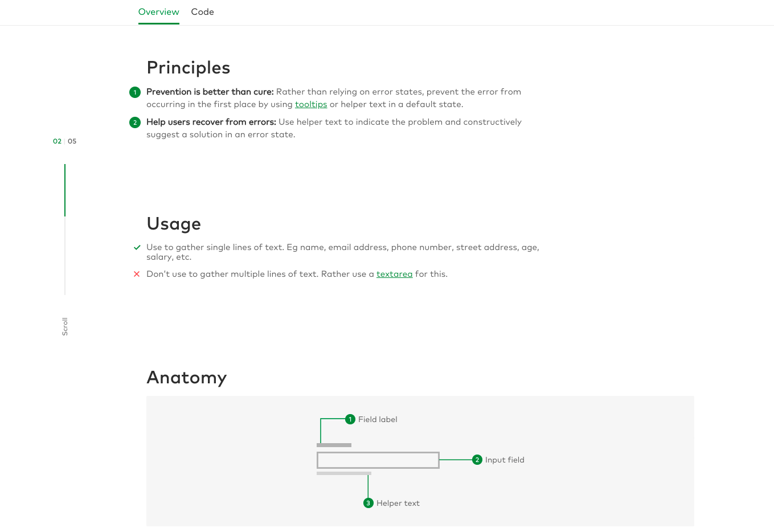Click the Usage heading
The height and width of the screenshot is (532, 774).
click(174, 224)
